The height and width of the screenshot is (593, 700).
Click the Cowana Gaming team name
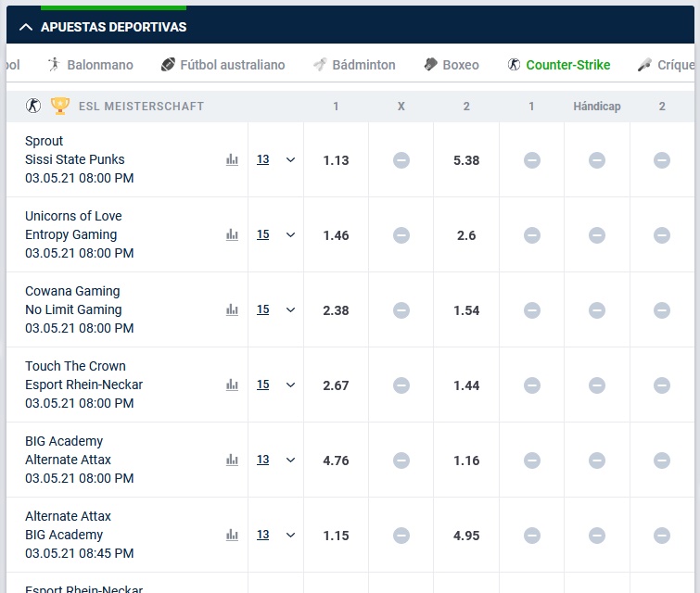tap(72, 291)
